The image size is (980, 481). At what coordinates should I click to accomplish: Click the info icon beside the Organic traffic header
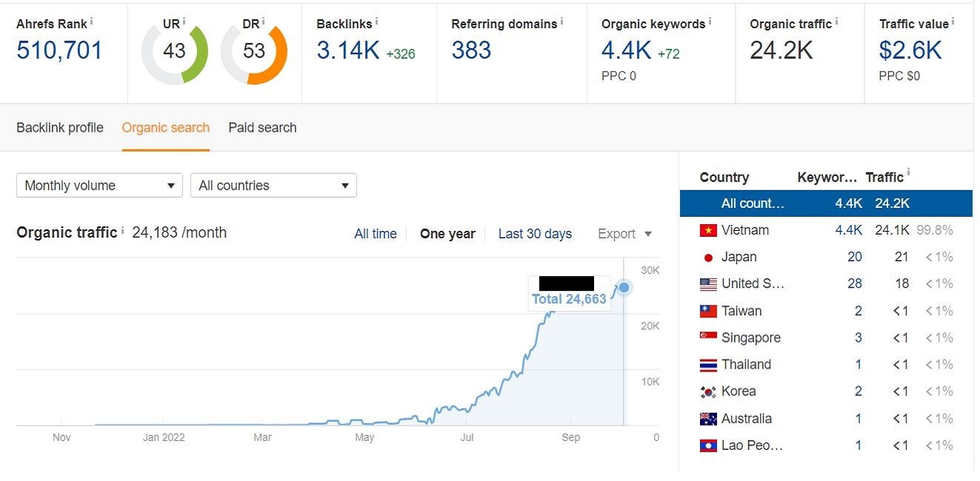(836, 21)
